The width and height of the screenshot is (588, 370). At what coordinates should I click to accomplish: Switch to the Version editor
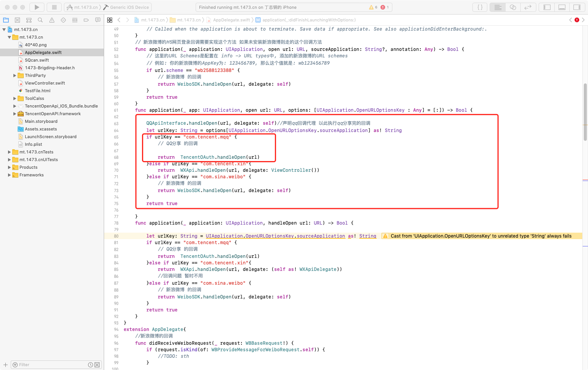528,7
